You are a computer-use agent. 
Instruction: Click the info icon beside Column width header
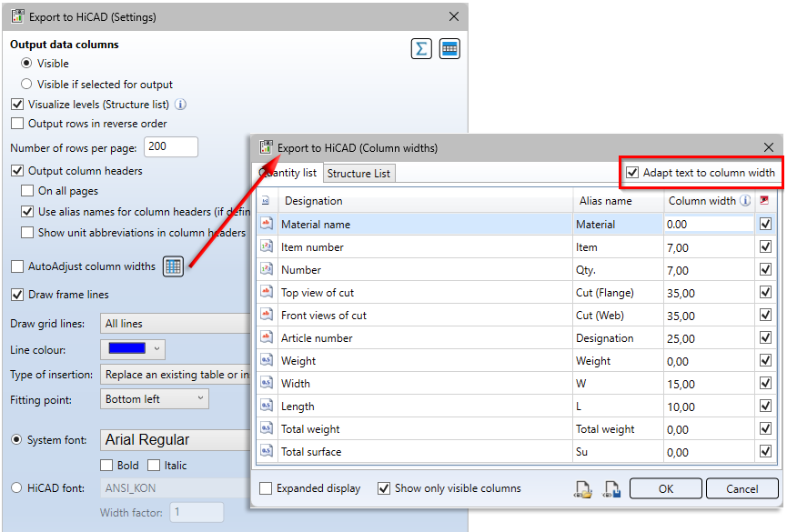click(x=745, y=201)
